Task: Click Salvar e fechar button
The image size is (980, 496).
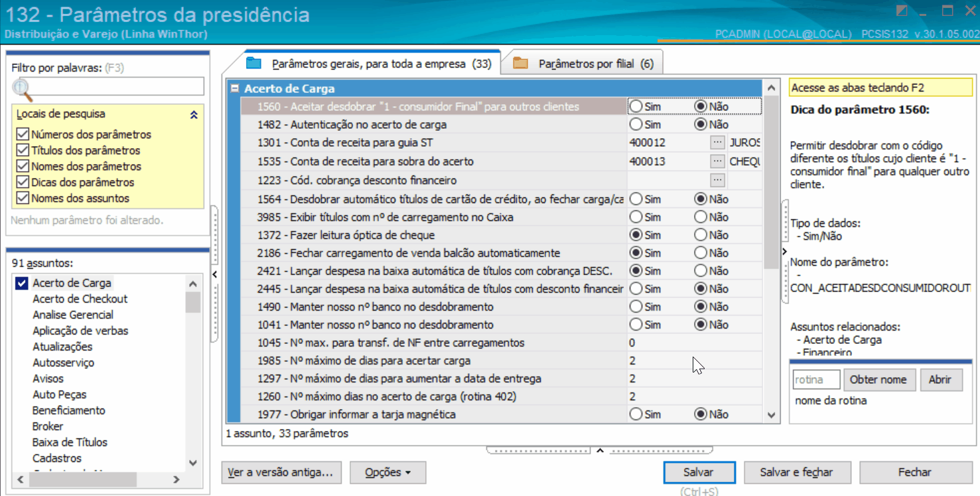Action: click(796, 473)
